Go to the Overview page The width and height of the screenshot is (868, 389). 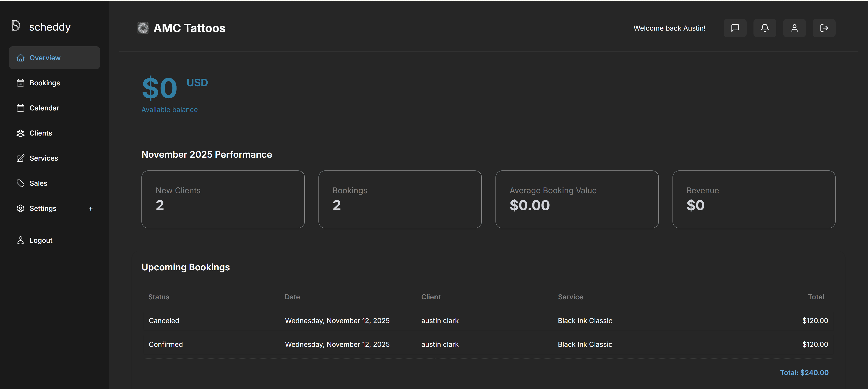(x=45, y=58)
